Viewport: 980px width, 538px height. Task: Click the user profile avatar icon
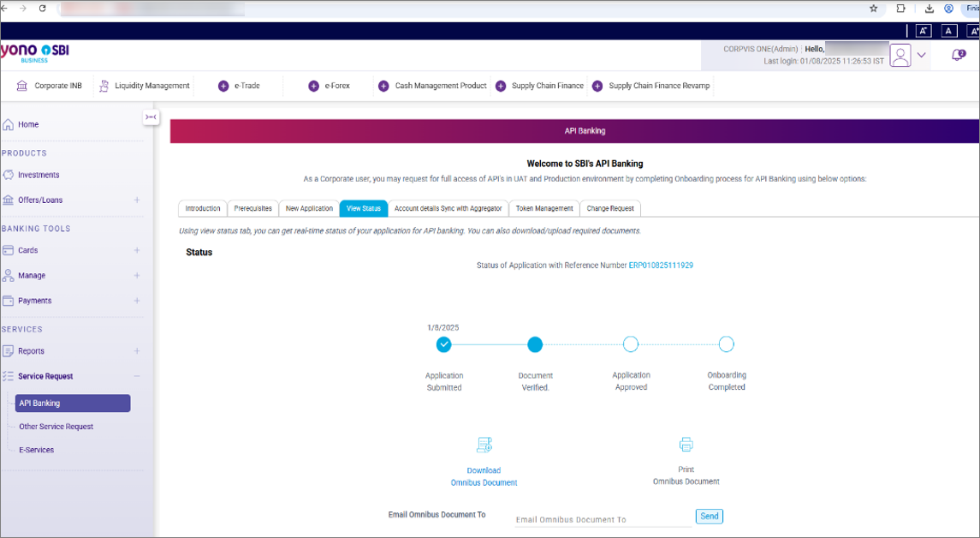(x=900, y=55)
